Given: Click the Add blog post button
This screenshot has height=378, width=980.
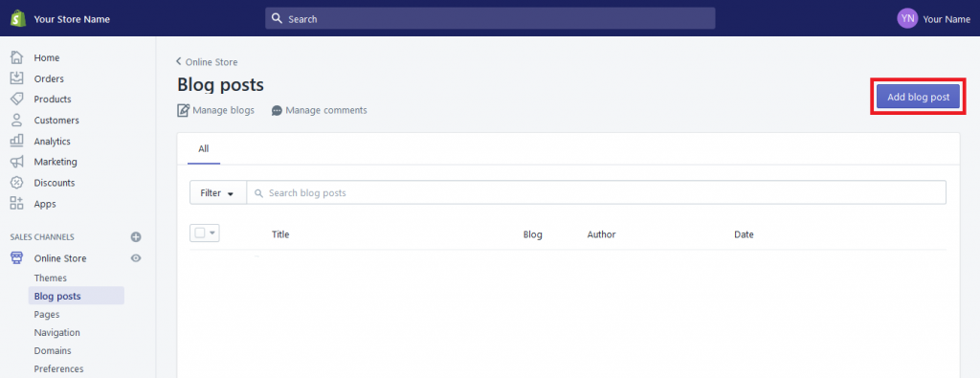Looking at the screenshot, I should pos(918,97).
